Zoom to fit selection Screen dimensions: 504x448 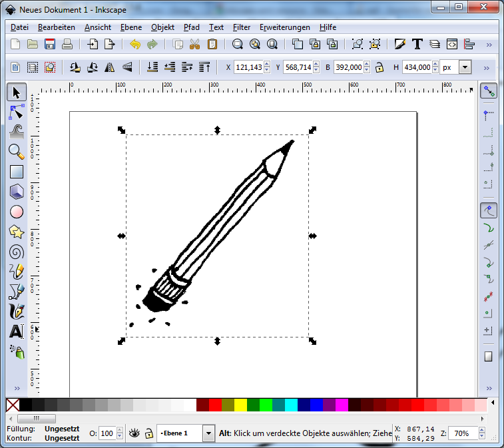(x=238, y=44)
